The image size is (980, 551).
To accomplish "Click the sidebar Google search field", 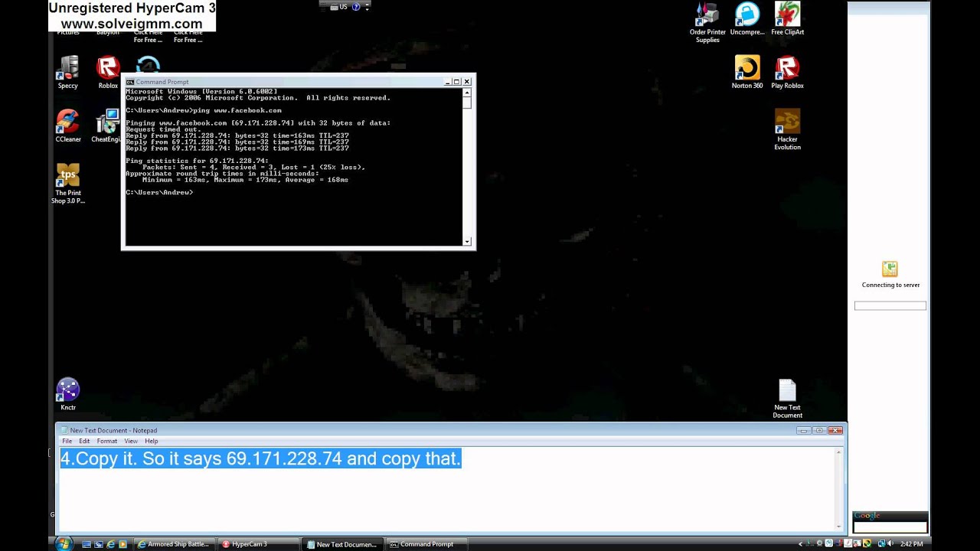I will coord(890,527).
